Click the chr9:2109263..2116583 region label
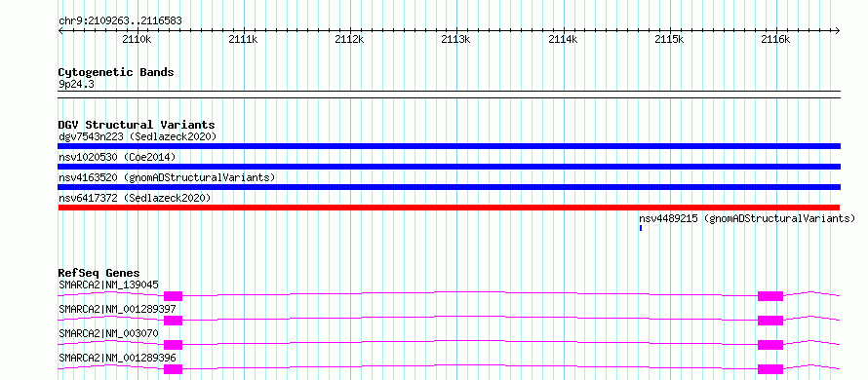 pyautogui.click(x=120, y=21)
